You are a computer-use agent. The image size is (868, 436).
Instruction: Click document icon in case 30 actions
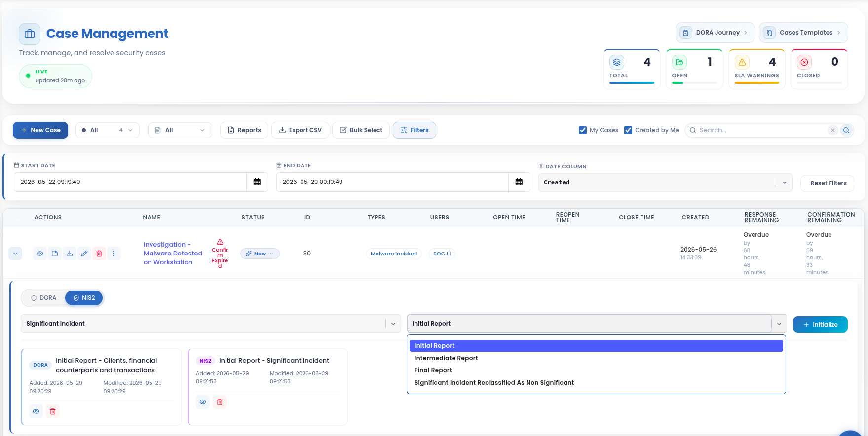point(55,254)
